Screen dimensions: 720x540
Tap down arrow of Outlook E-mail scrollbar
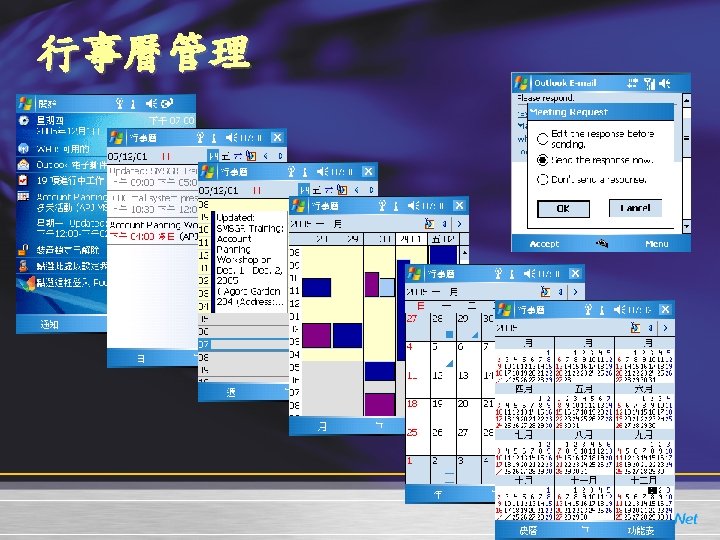(x=686, y=226)
